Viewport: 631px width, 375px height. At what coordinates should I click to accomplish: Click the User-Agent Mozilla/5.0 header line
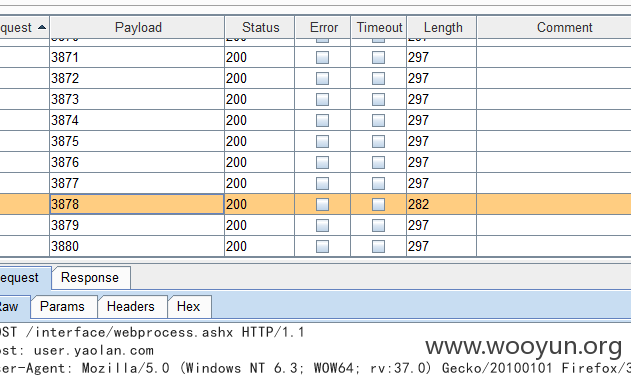click(316, 368)
